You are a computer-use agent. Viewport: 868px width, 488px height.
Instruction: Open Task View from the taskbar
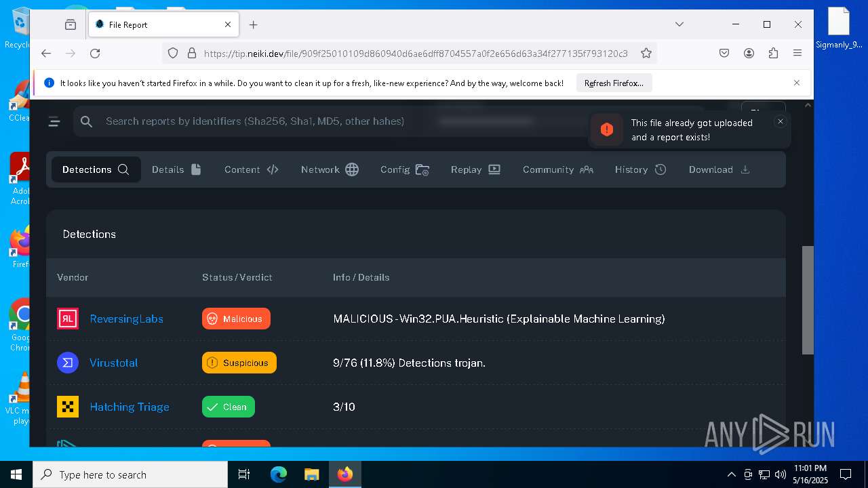pos(244,474)
